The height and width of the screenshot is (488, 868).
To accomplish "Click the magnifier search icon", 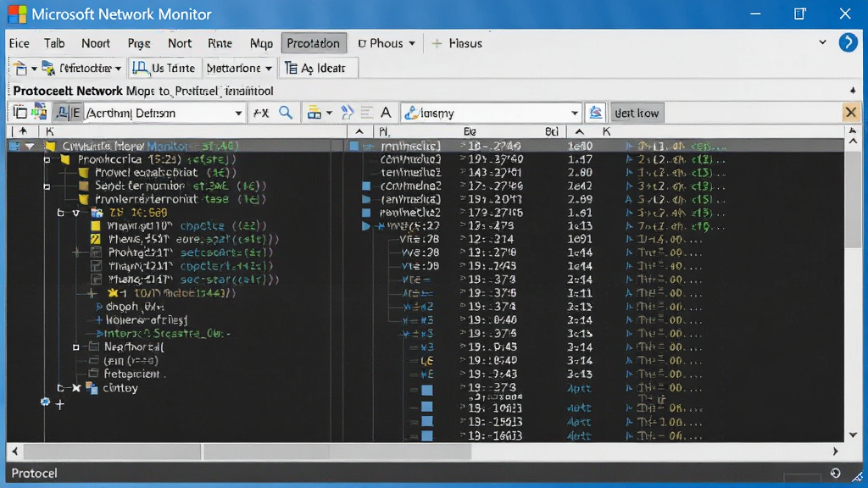I will (x=286, y=113).
